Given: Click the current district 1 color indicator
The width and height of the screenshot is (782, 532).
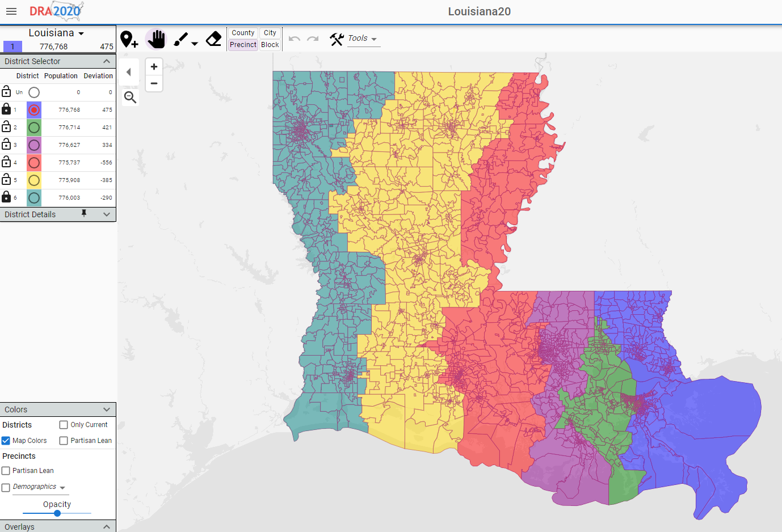Looking at the screenshot, I should [12, 47].
